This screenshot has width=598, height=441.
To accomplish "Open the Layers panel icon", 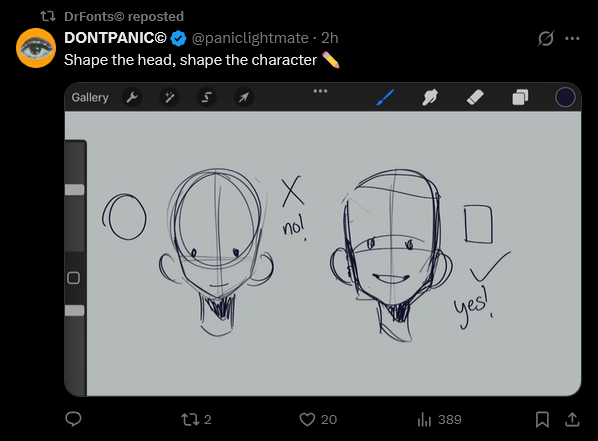I will point(520,97).
